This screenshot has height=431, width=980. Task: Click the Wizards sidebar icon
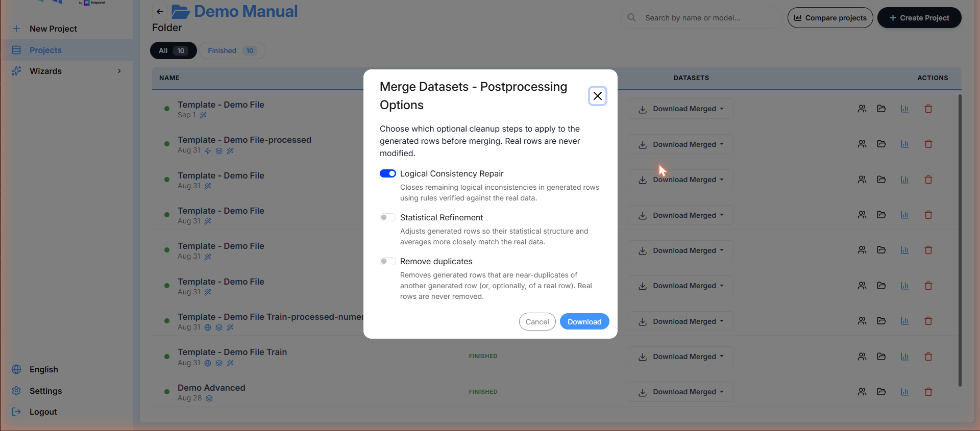(x=16, y=71)
